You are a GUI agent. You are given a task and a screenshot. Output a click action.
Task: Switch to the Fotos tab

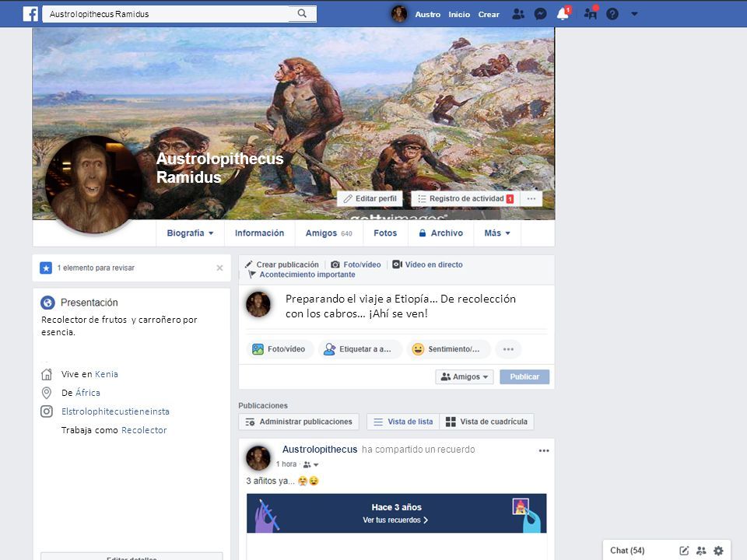[385, 233]
